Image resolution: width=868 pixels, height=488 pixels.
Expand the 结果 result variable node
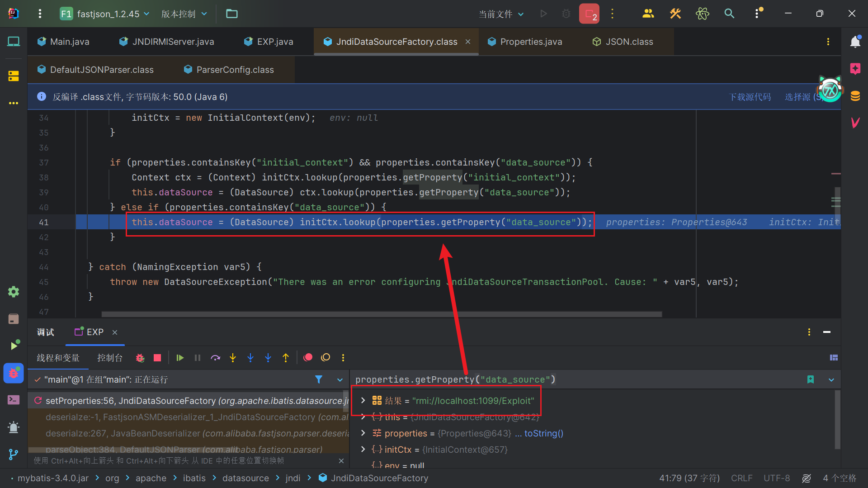(363, 401)
